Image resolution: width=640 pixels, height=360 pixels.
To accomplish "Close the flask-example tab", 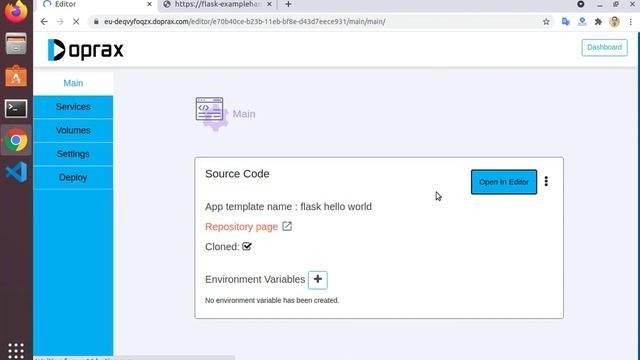I will point(269,4).
